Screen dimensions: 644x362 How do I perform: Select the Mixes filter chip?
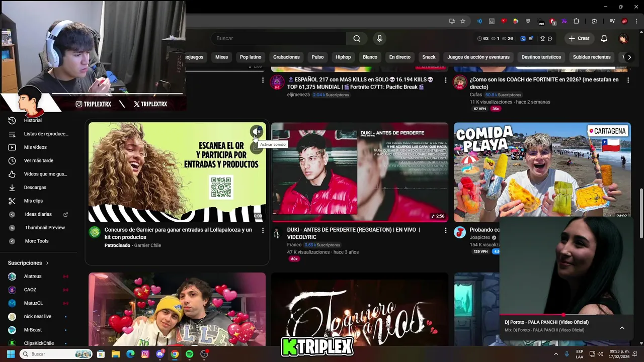(221, 57)
